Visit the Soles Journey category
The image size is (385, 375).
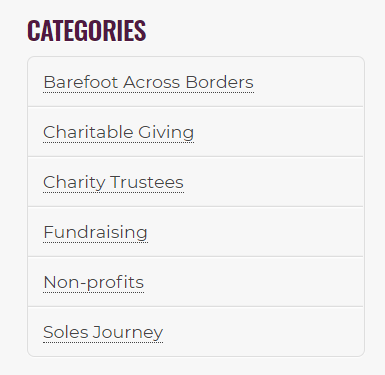click(103, 332)
